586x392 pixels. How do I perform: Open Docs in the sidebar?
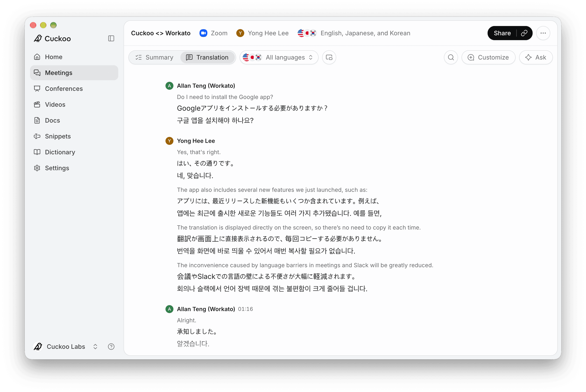74,120
